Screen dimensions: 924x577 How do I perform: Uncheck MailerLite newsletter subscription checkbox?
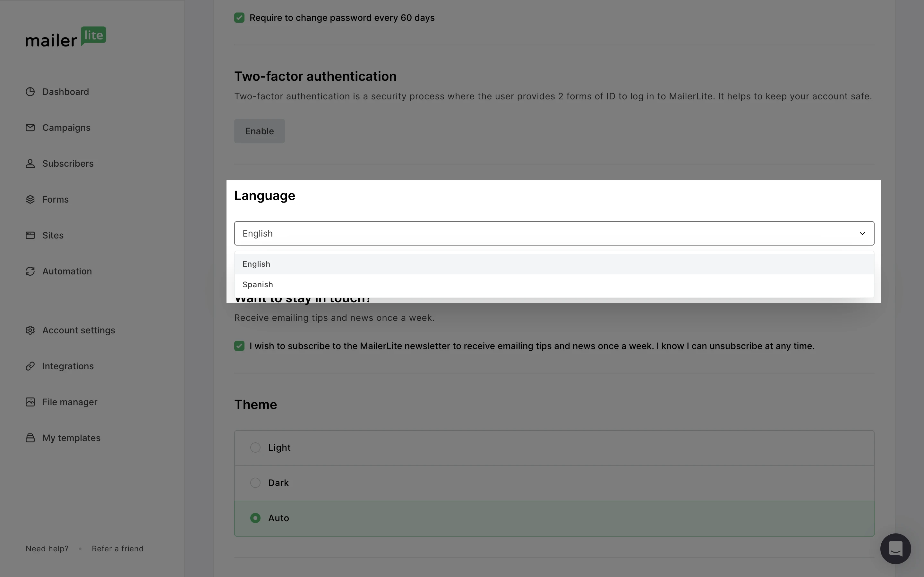pyautogui.click(x=239, y=346)
